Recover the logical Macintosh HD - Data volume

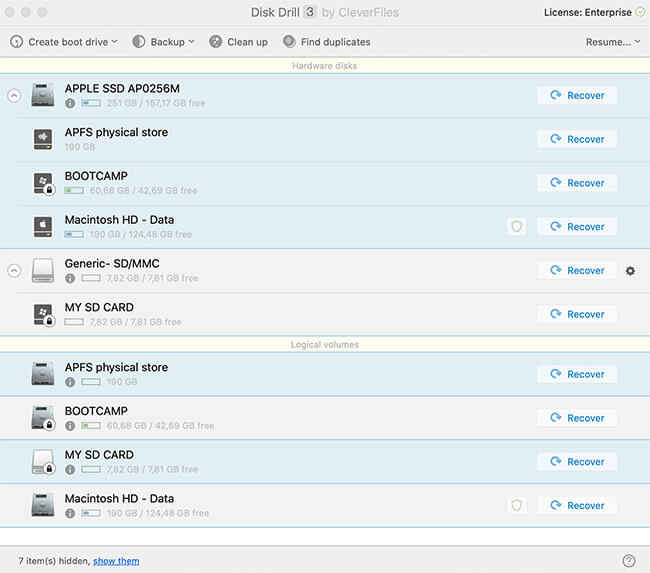[577, 505]
